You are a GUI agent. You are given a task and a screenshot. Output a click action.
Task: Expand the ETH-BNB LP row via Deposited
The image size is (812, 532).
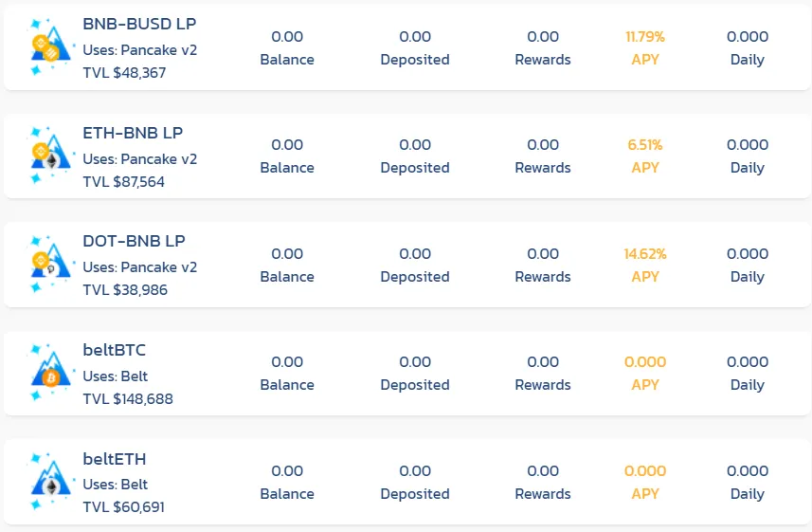tap(415, 156)
